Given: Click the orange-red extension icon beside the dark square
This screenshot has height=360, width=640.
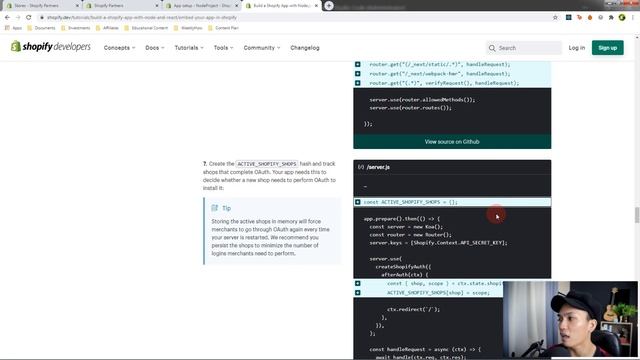Looking at the screenshot, I should (579, 18).
